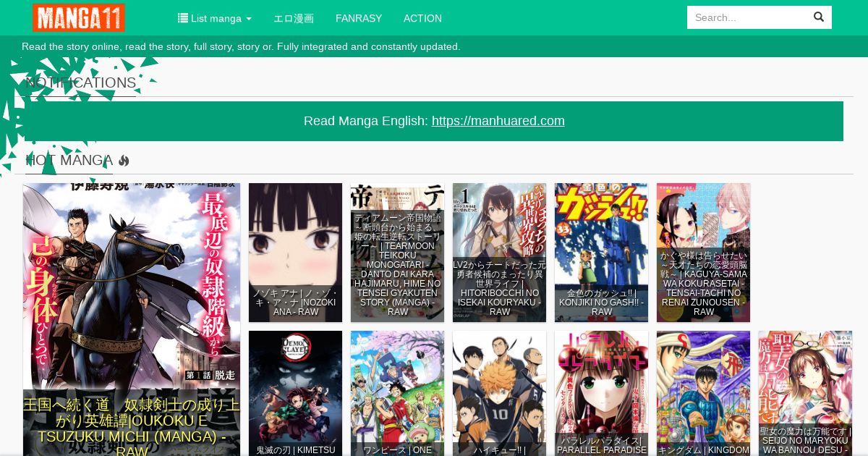Click the list icon beside List manga
This screenshot has width=868, height=456.
pos(183,18)
